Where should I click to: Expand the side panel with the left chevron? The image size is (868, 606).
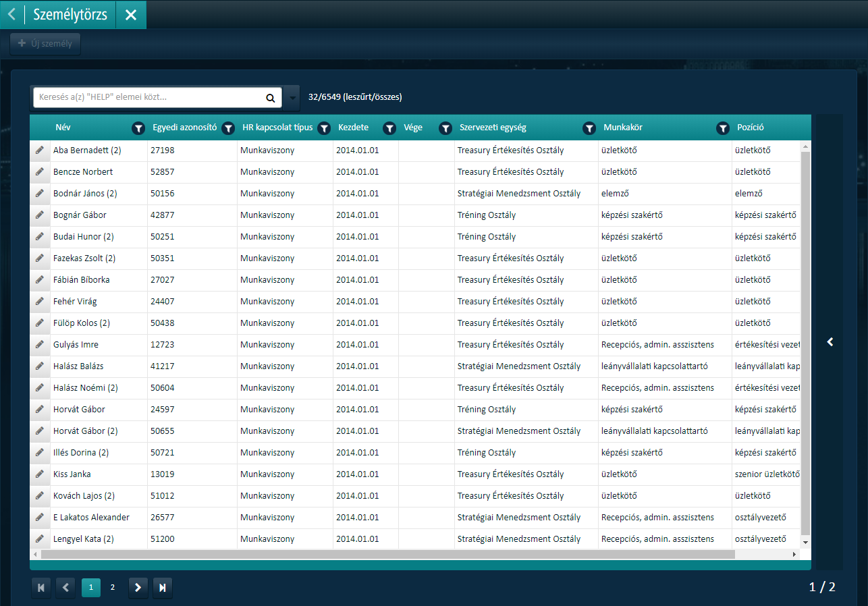830,342
